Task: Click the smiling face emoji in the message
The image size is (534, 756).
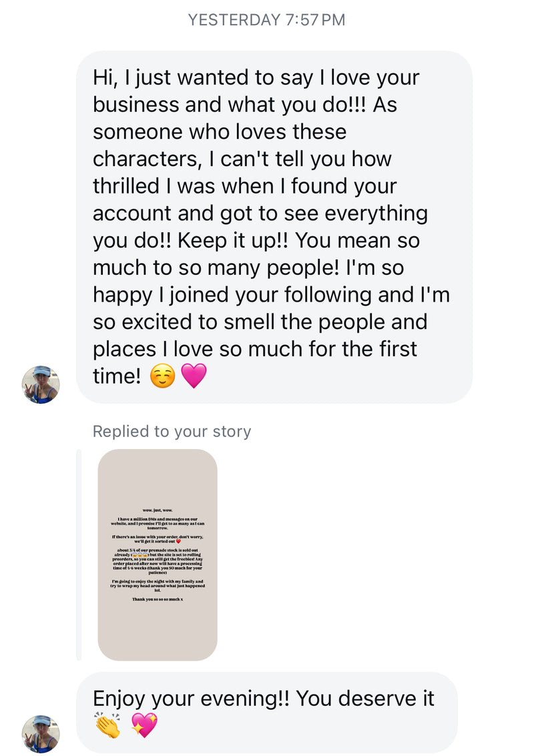Action: [162, 377]
